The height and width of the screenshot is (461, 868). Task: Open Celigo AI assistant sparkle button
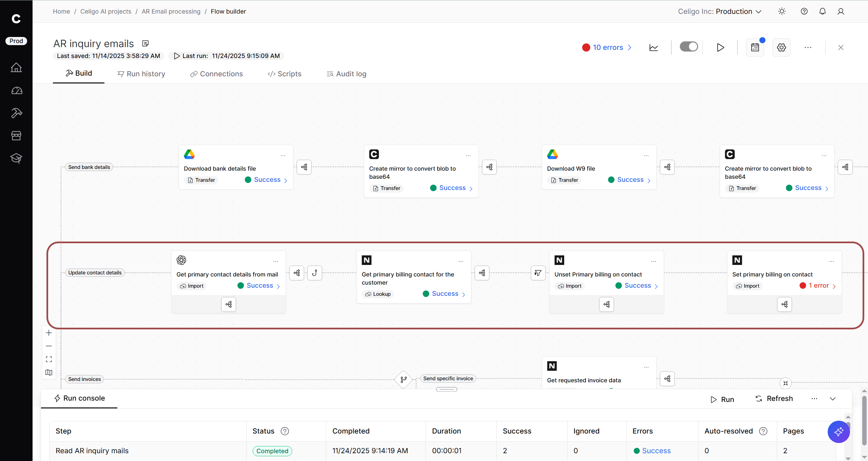point(839,431)
